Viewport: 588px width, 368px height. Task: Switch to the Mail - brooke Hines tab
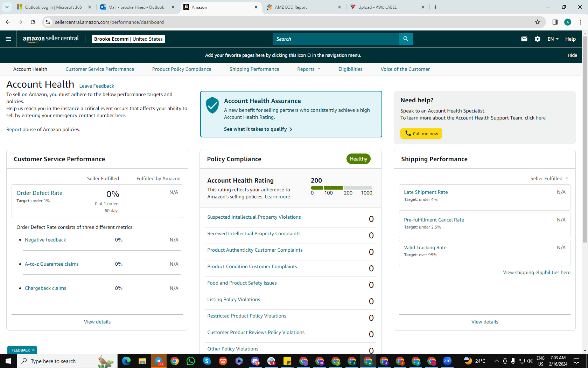pos(137,7)
